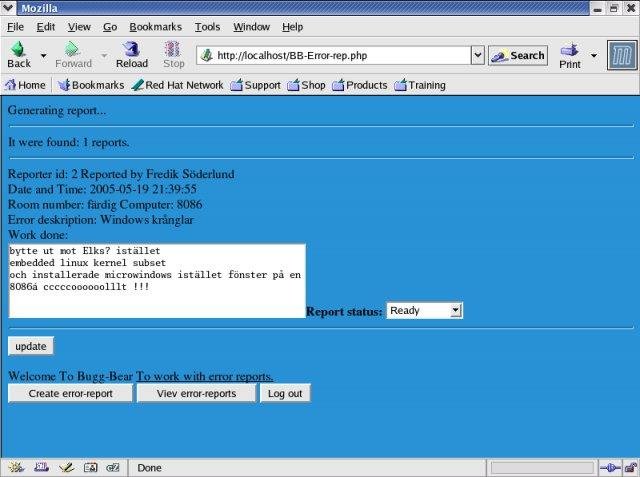Click the Print icon in toolbar

click(569, 50)
